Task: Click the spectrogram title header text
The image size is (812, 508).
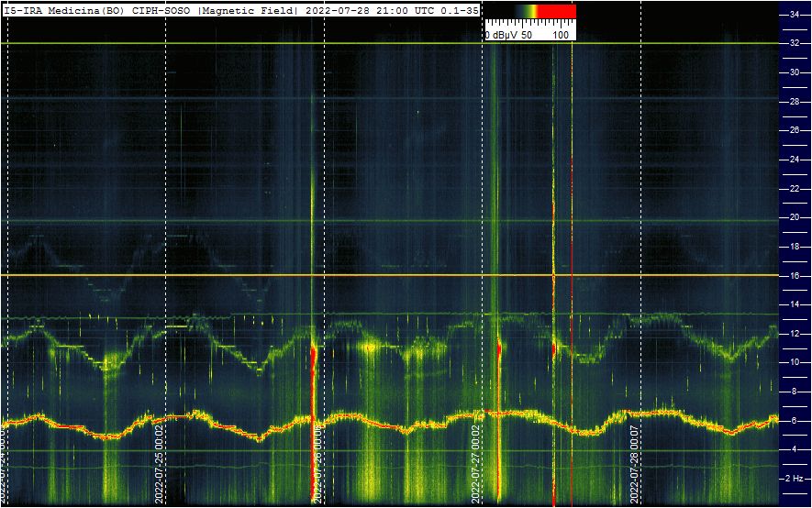Action: [240, 8]
